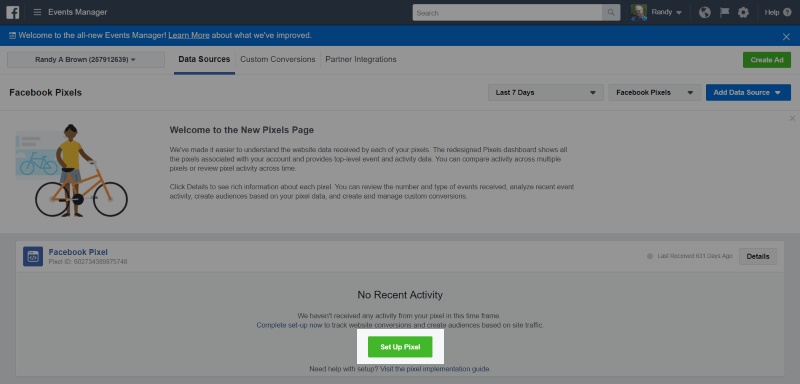Switch to the Custom Conversions tab
Image resolution: width=800 pixels, height=384 pixels.
coord(278,60)
